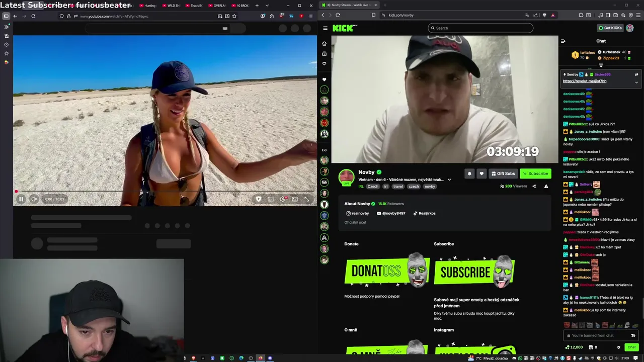The height and width of the screenshot is (362, 644).
Task: Open the revolut.me pinned link
Action: coord(585,81)
